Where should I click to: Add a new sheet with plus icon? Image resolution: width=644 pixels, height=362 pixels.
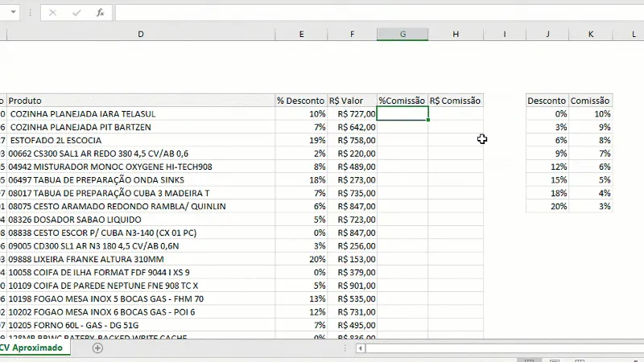(97, 348)
